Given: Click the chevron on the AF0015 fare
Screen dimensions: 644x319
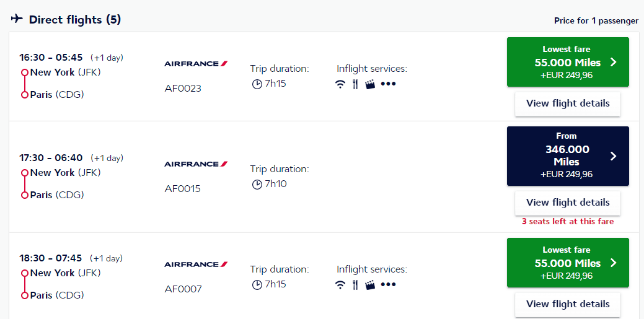Looking at the screenshot, I should [x=613, y=156].
